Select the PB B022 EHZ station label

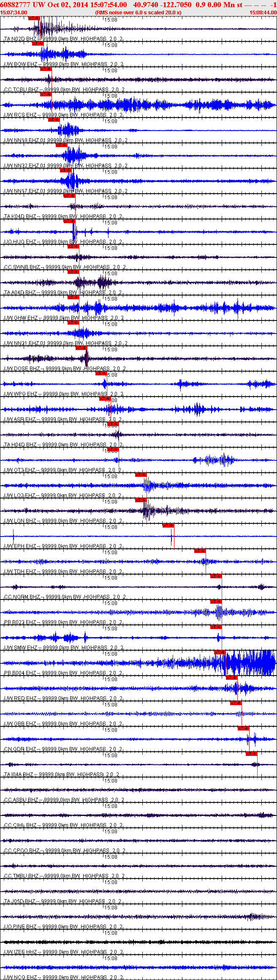point(63,622)
